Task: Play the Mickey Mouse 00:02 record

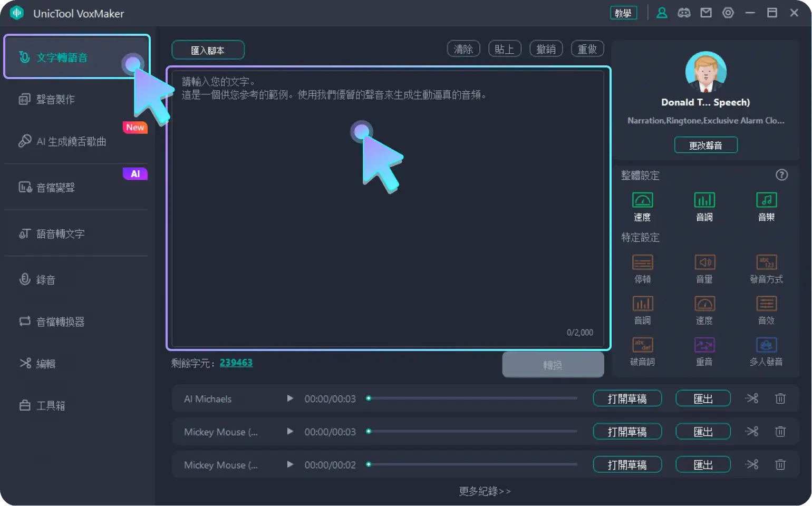Action: point(289,464)
